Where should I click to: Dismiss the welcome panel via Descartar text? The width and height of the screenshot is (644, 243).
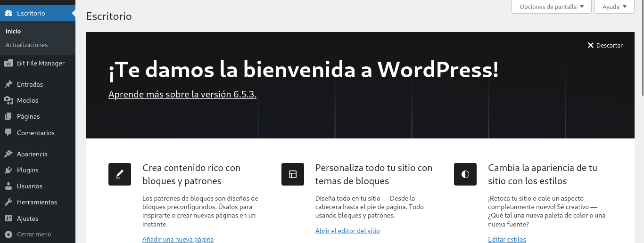pos(610,45)
